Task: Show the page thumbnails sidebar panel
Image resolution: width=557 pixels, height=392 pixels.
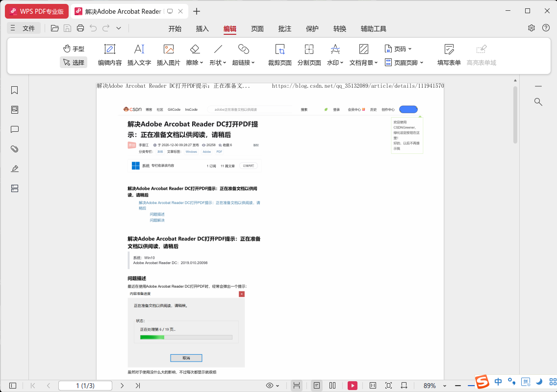Action: [x=15, y=110]
